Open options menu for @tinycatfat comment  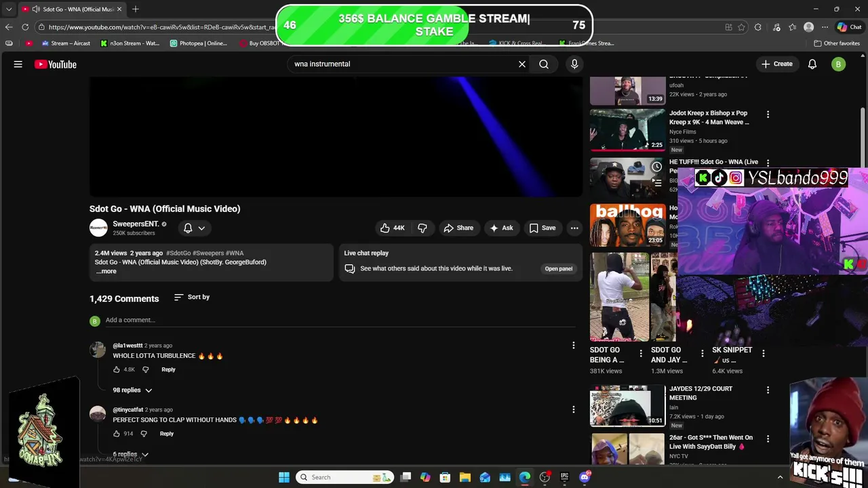tap(574, 409)
